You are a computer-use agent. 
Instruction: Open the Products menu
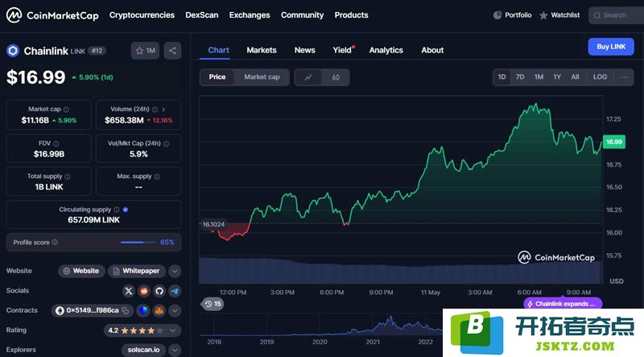click(x=351, y=15)
